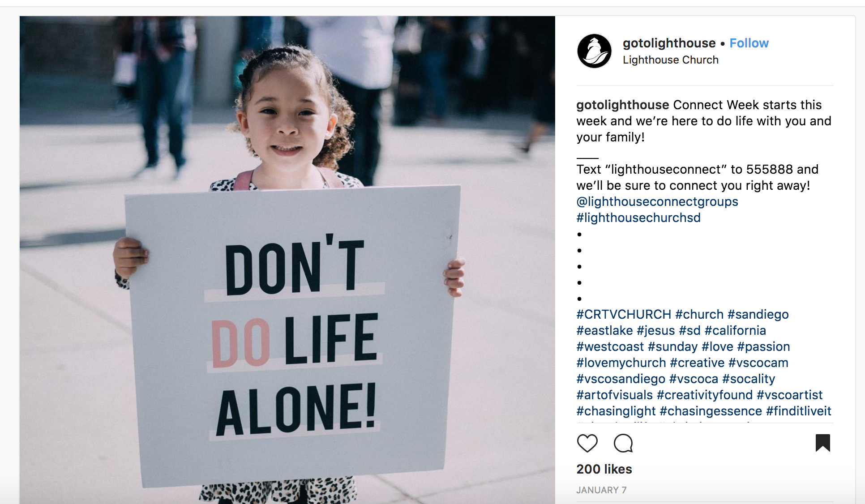Open the #california hashtag
Screen dimensions: 865x504
pyautogui.click(x=735, y=331)
